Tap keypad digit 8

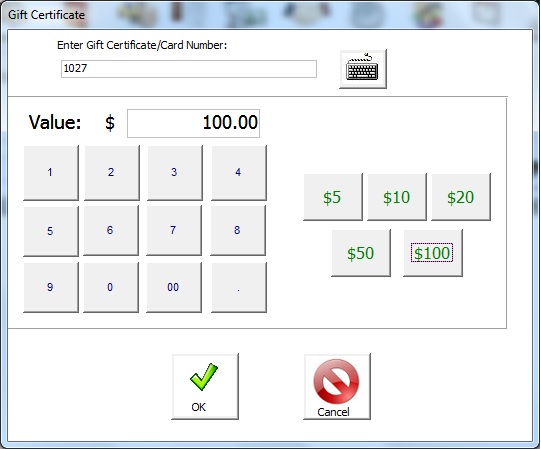coord(238,230)
